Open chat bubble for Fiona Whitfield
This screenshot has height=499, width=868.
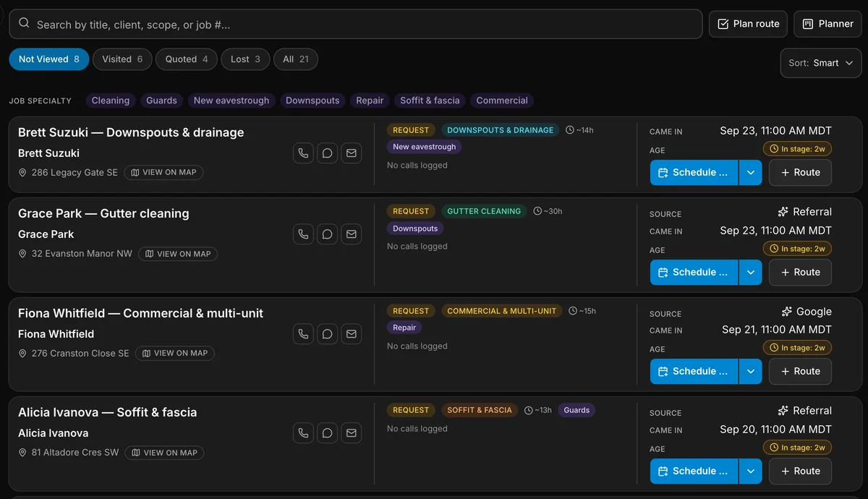(x=327, y=334)
